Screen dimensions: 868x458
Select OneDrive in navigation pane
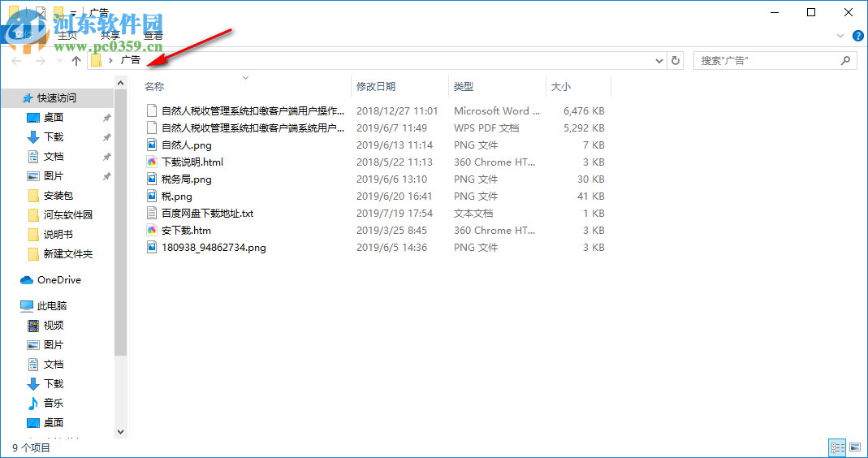coord(59,280)
